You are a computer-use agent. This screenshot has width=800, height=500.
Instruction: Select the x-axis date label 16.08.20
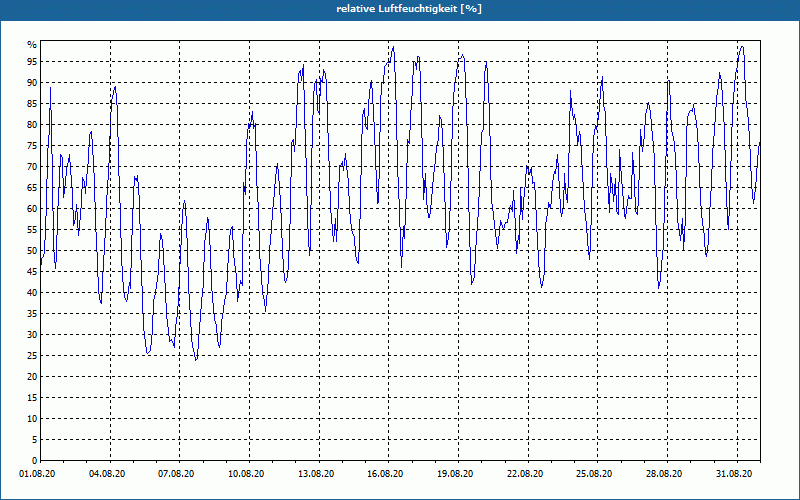click(x=385, y=474)
